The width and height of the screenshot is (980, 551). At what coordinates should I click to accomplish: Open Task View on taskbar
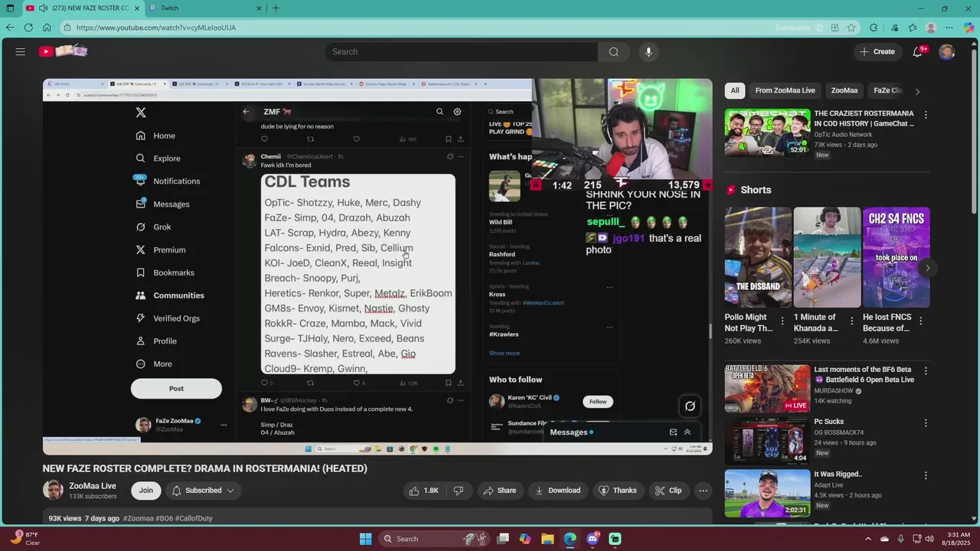pyautogui.click(x=503, y=539)
